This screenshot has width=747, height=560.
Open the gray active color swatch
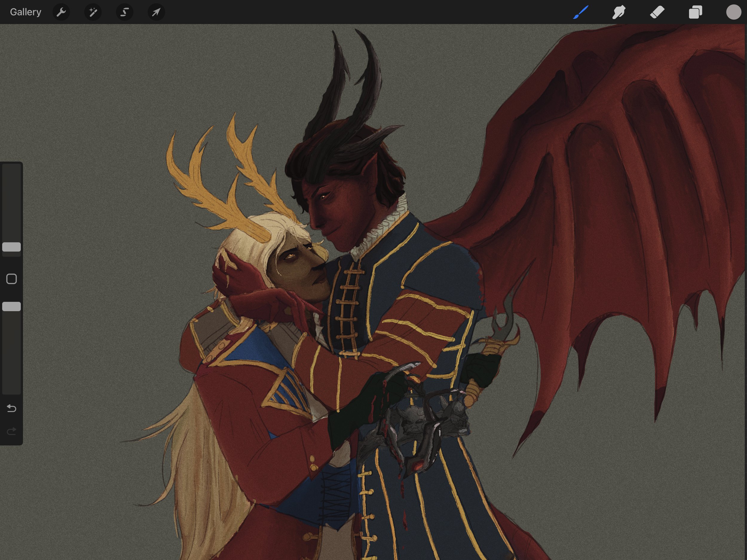point(733,12)
